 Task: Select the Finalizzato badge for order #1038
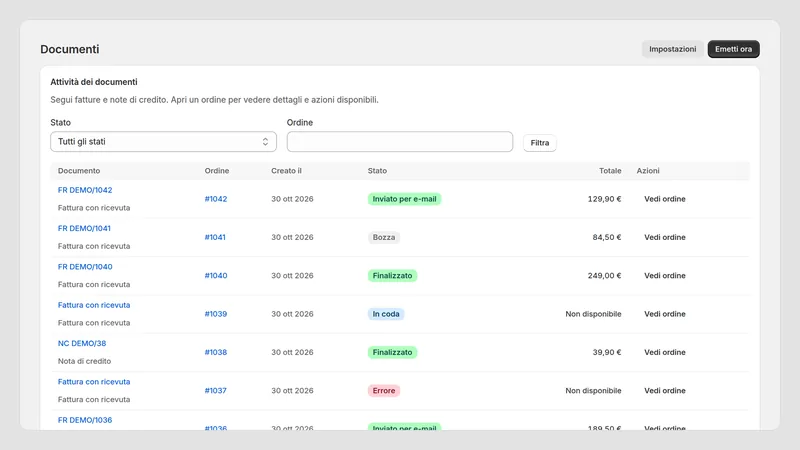pos(392,352)
